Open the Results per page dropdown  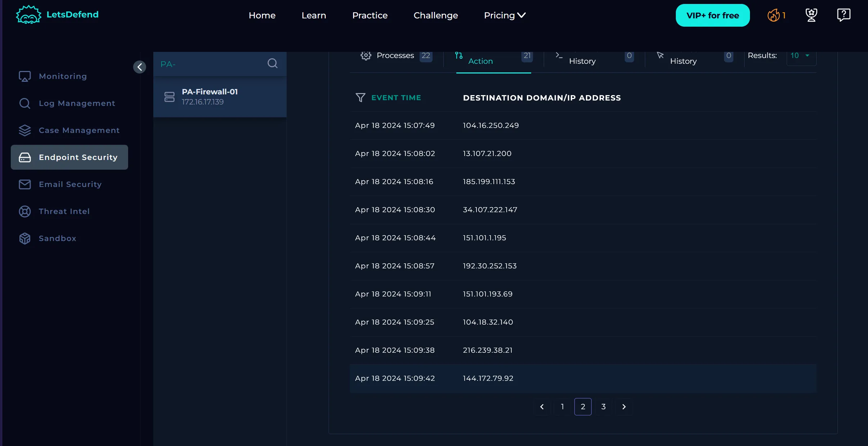pos(801,56)
